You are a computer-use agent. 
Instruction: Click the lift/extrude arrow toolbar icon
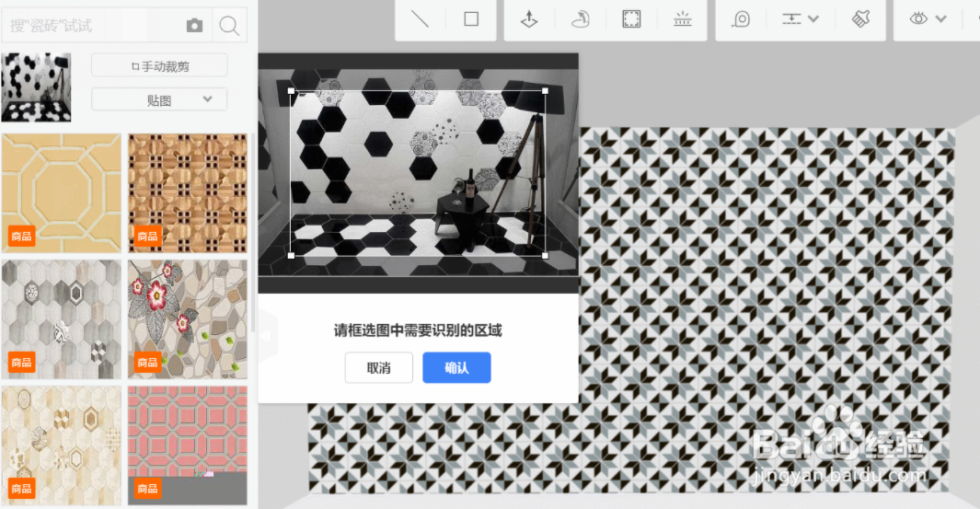pos(529,19)
